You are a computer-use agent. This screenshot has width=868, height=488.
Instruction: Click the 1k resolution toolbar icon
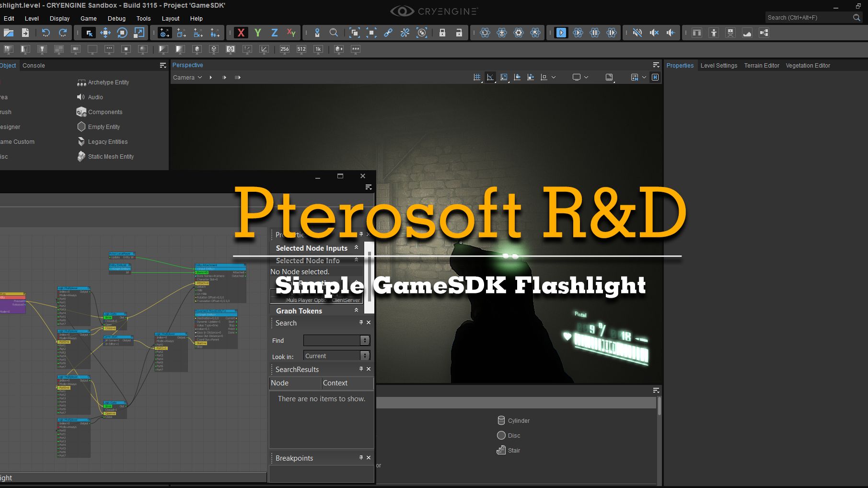click(318, 49)
